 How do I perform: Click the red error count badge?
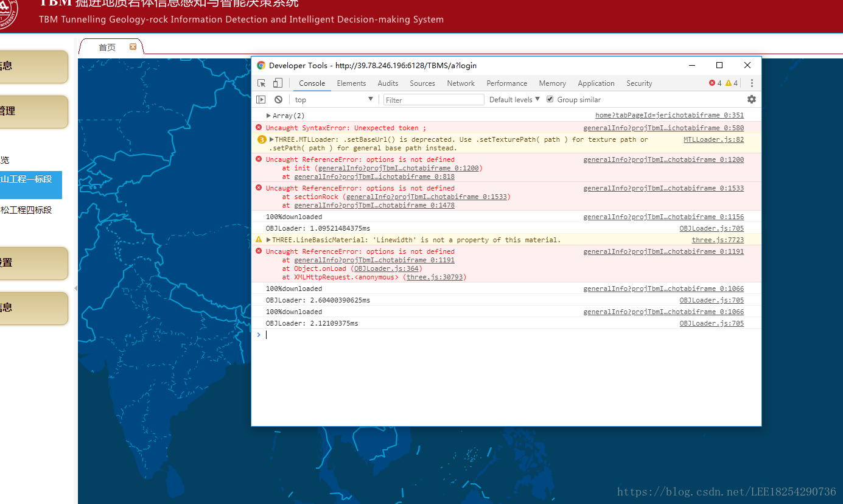click(715, 83)
